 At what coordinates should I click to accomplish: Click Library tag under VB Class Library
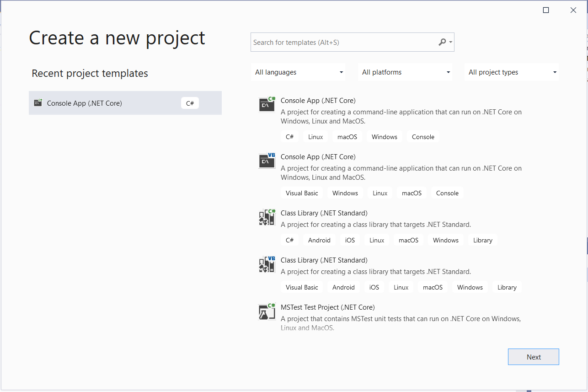tap(507, 287)
